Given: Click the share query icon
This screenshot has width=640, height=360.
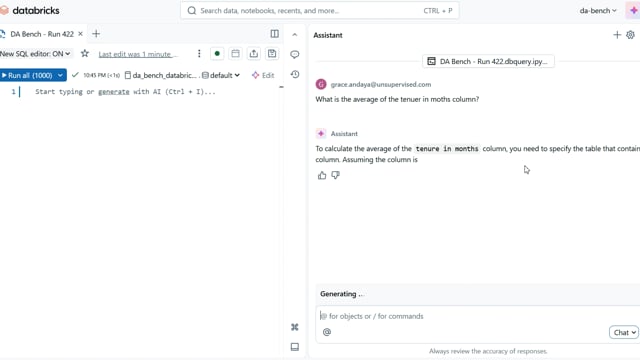Looking at the screenshot, I should pos(253,53).
